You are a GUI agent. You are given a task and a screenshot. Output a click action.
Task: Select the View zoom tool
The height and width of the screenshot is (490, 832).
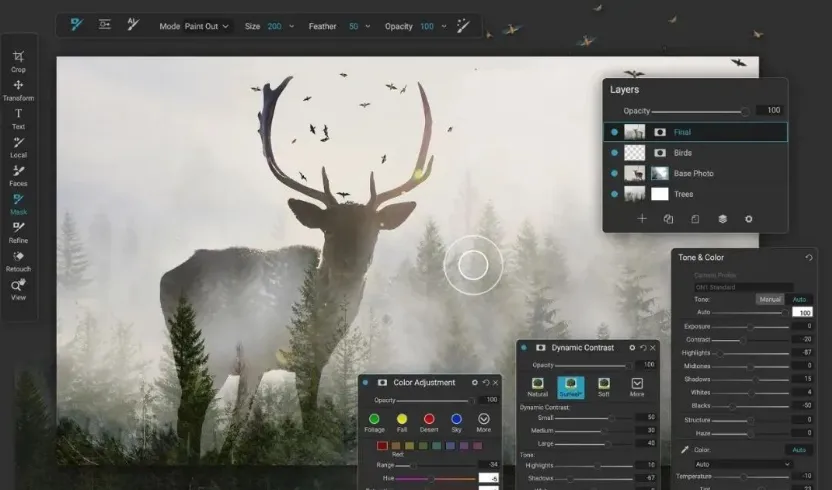[x=18, y=290]
